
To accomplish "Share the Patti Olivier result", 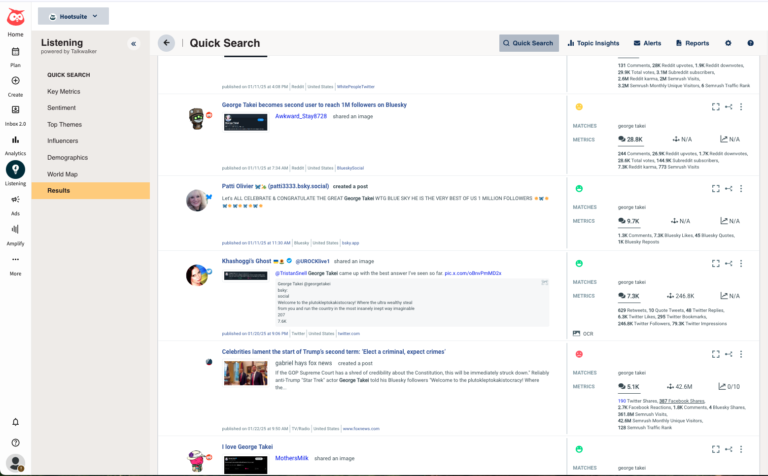I will pos(729,189).
